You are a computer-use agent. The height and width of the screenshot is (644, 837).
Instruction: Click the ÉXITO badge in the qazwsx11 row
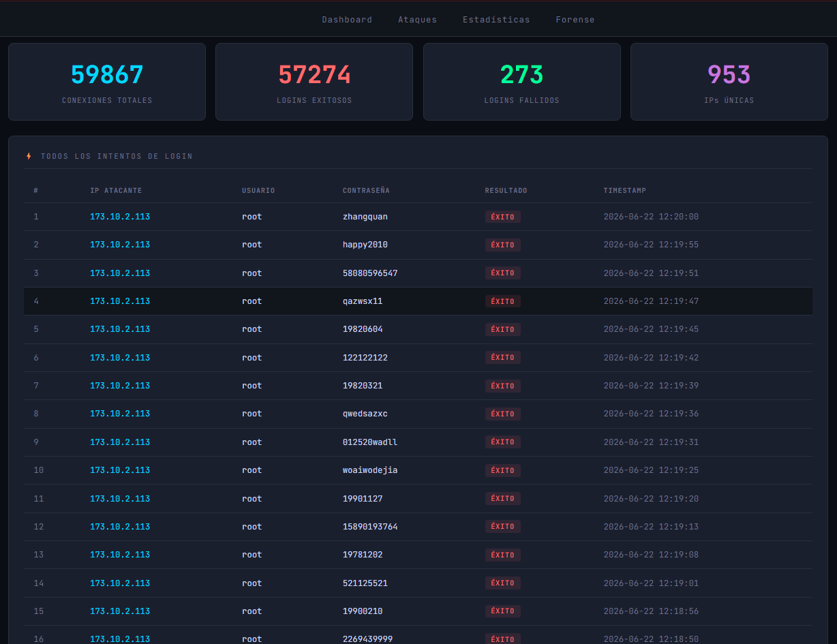(503, 301)
